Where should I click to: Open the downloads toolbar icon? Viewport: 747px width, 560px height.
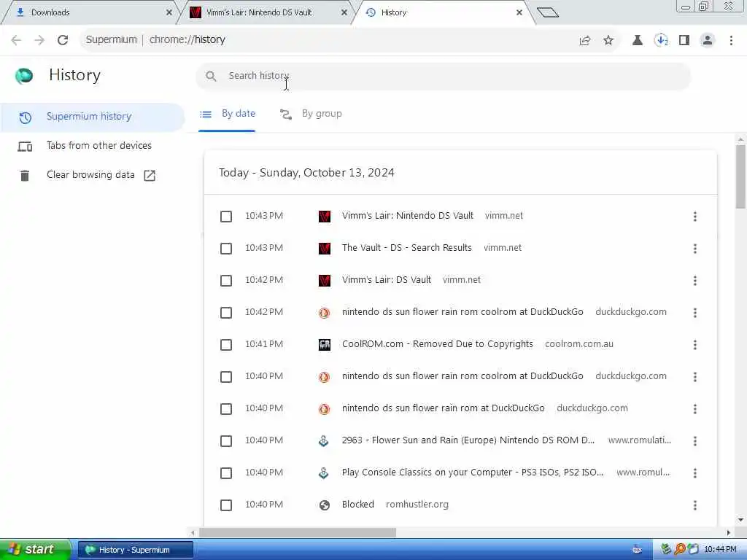[661, 41]
